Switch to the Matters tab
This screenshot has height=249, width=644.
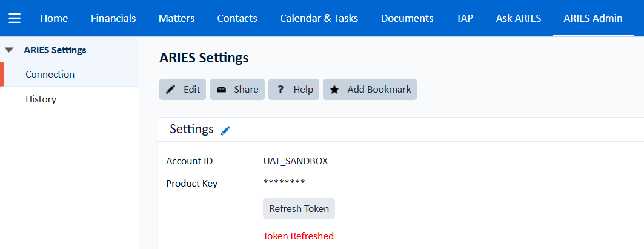177,18
